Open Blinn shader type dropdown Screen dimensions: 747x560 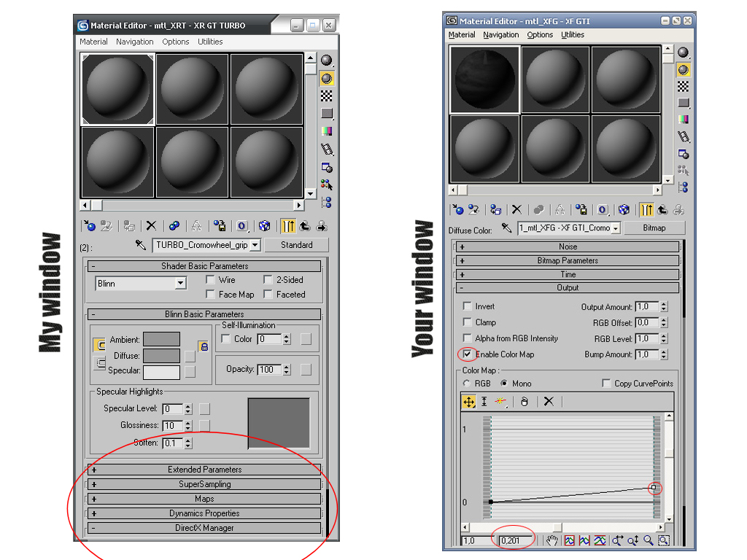click(180, 284)
